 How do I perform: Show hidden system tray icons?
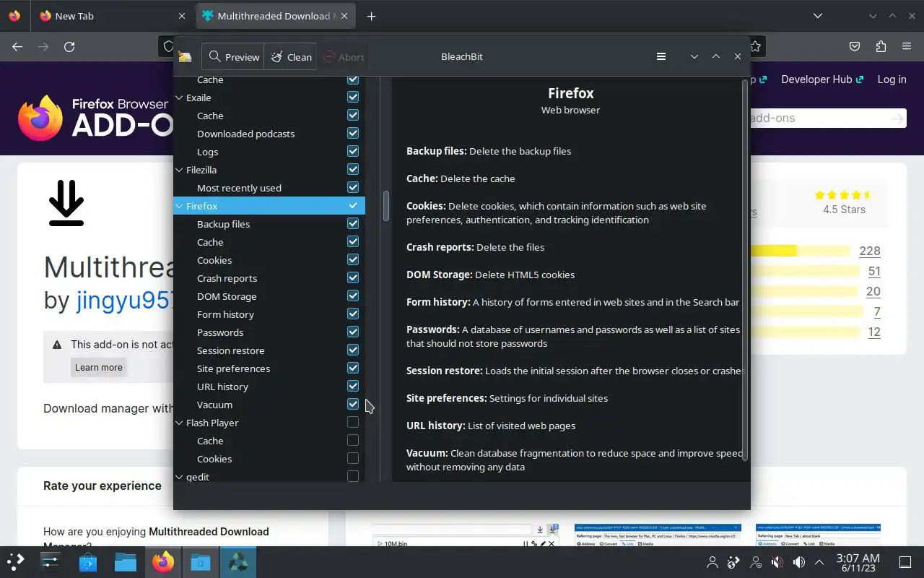pyautogui.click(x=819, y=562)
